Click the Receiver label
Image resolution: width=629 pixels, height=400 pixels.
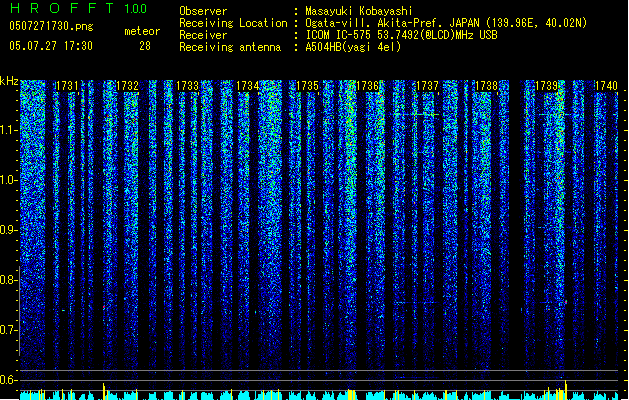(x=203, y=35)
